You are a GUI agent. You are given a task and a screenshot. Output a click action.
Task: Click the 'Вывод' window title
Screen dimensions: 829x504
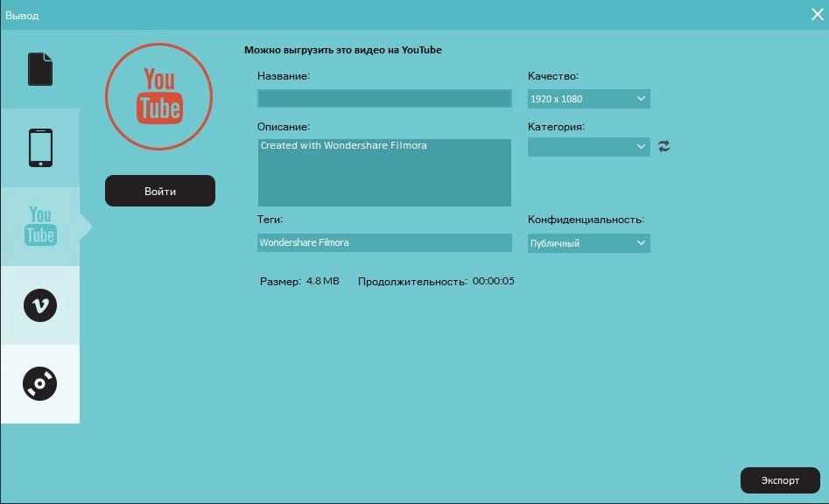pyautogui.click(x=22, y=16)
